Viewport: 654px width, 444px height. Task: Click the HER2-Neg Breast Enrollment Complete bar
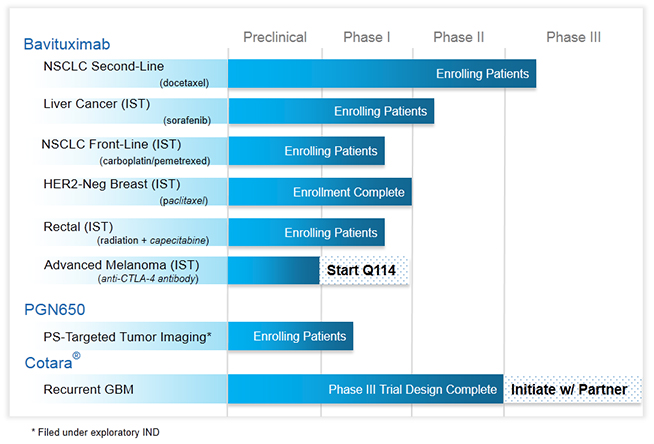[320, 192]
